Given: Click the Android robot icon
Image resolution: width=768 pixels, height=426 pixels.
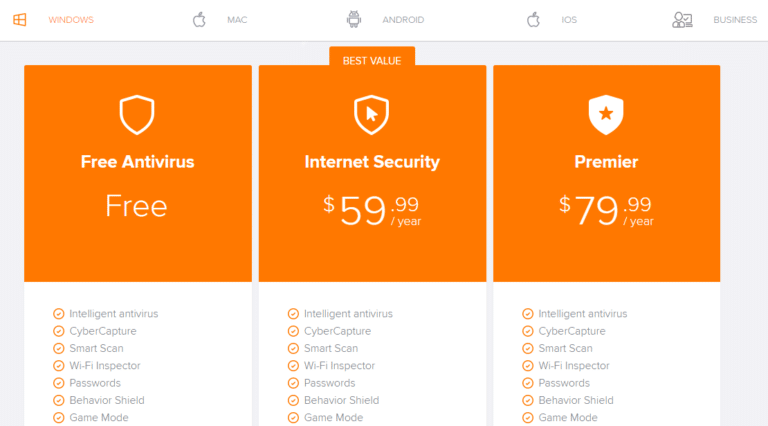Looking at the screenshot, I should tap(354, 19).
